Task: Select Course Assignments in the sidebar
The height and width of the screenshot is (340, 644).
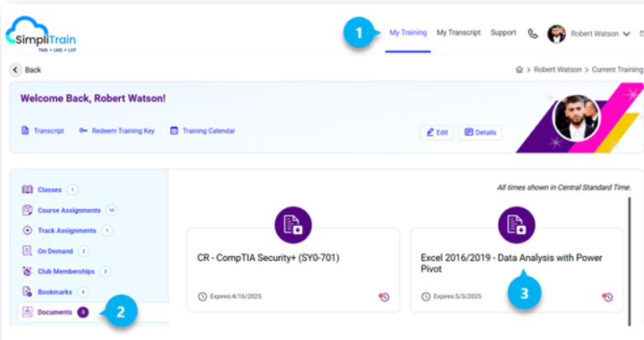Action: 69,210
